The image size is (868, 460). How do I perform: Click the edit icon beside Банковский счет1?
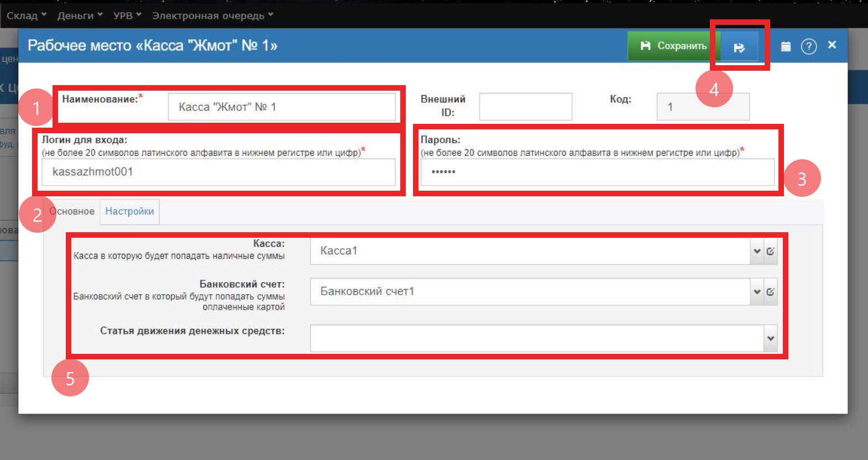coord(771,292)
